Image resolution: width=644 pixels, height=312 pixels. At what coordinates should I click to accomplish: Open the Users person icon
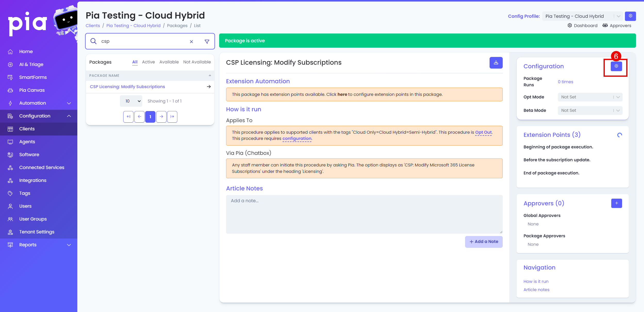coord(10,206)
